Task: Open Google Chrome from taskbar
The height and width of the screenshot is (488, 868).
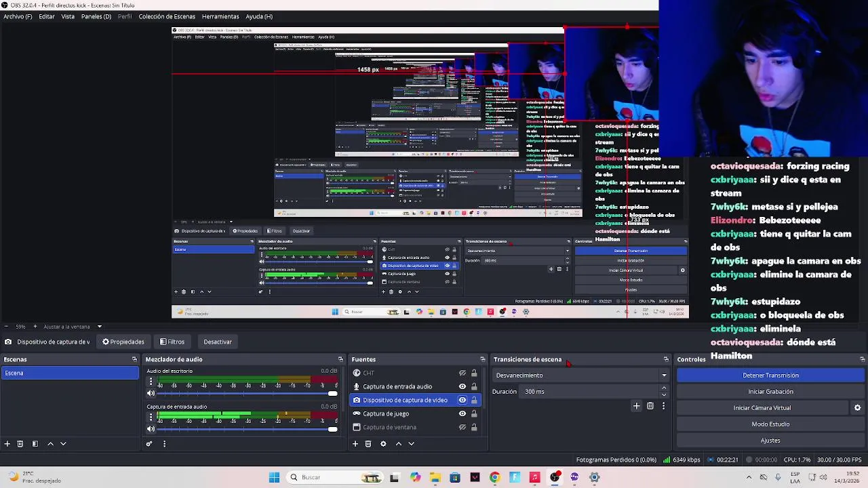Action: 494,477
